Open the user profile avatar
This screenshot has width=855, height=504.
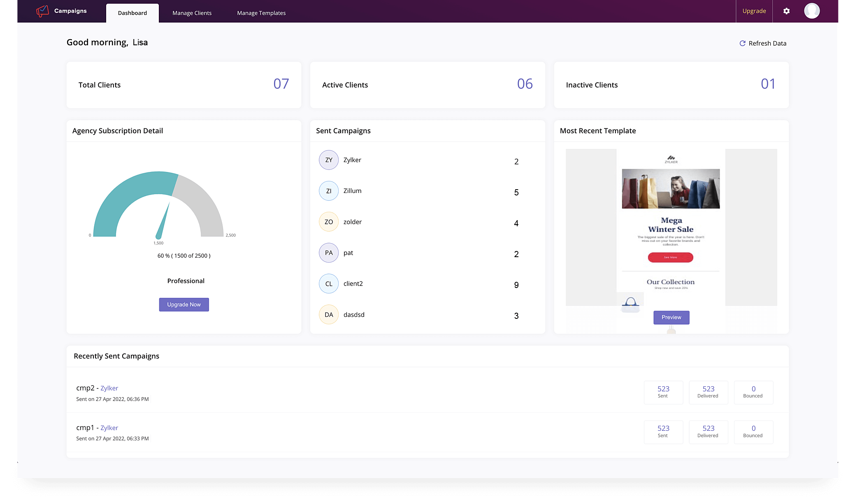pyautogui.click(x=811, y=11)
